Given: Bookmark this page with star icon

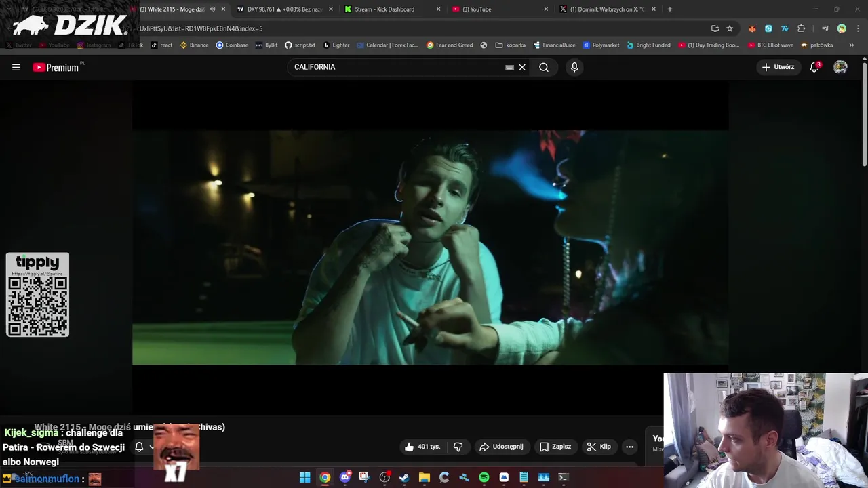Looking at the screenshot, I should tap(730, 28).
